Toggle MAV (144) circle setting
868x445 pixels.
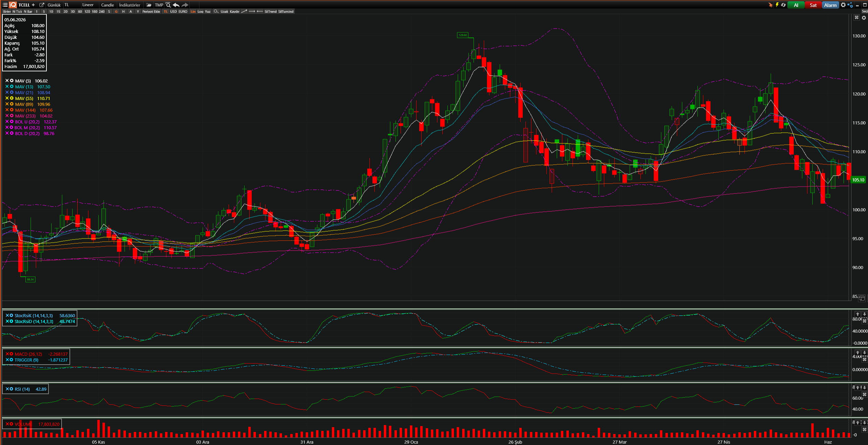coord(12,110)
